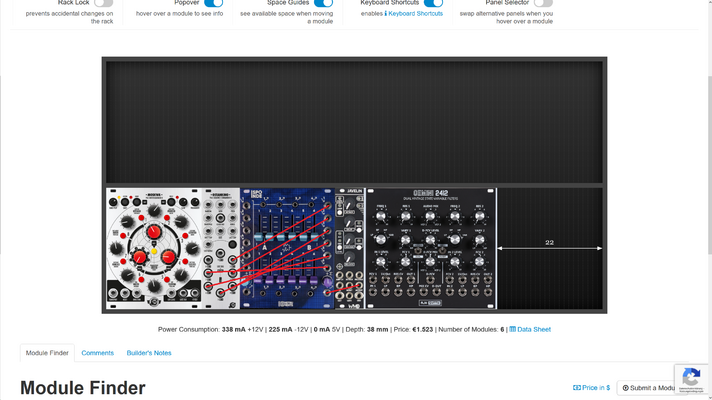Screen dimensions: 712x400
Task: Open the Data Sheet link
Action: pos(530,330)
